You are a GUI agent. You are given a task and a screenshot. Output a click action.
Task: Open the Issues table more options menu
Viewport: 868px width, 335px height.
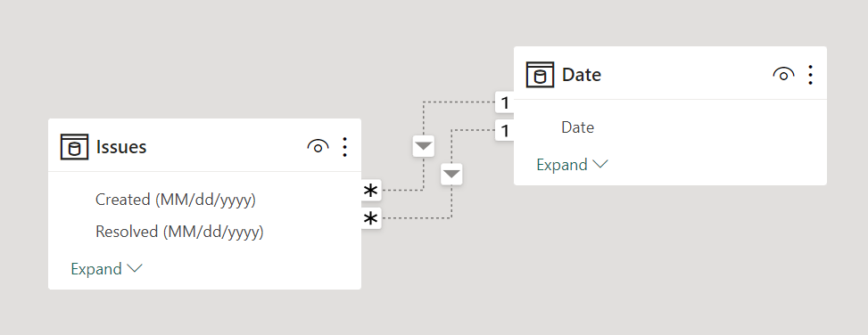pyautogui.click(x=345, y=147)
